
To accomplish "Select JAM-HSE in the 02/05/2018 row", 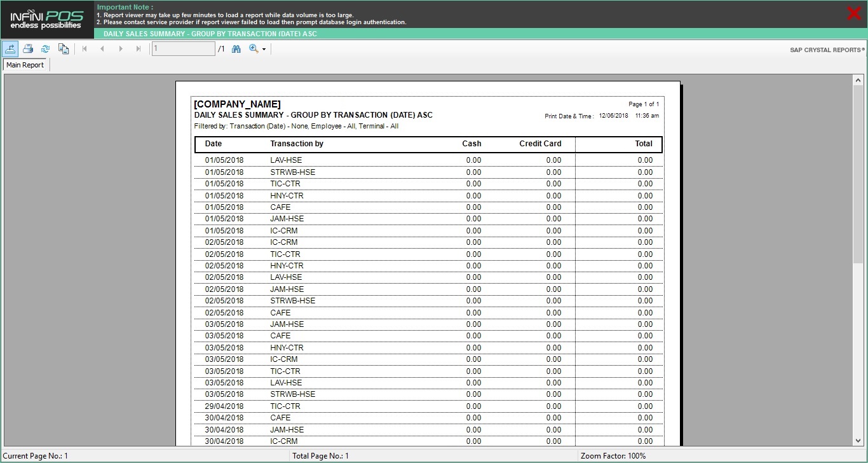I will pos(287,289).
